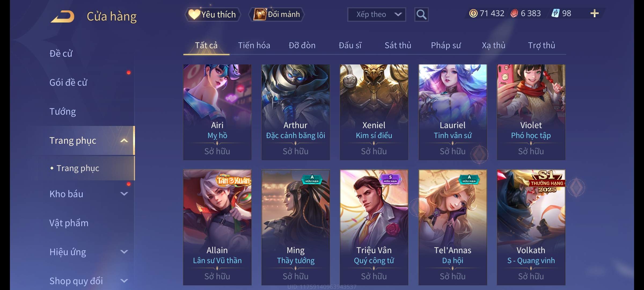Viewport: 644px width, 290px height.
Task: Tap the gold coin balance icon
Action: pyautogui.click(x=473, y=13)
